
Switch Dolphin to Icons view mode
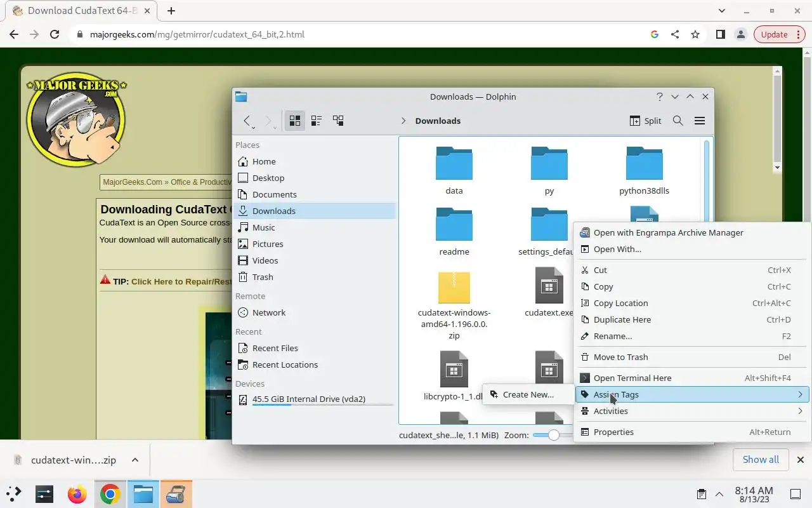pyautogui.click(x=295, y=121)
